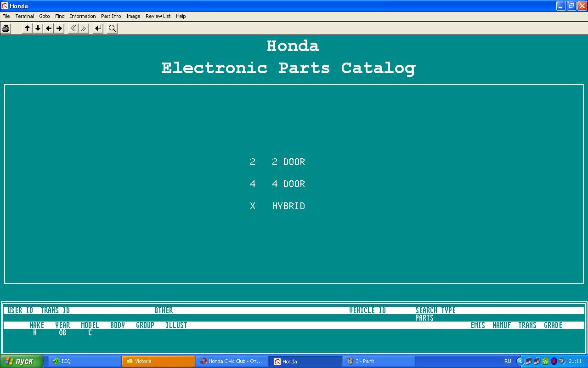The image size is (588, 368).
Task: Click the VEHICLE ID field label
Action: [367, 310]
